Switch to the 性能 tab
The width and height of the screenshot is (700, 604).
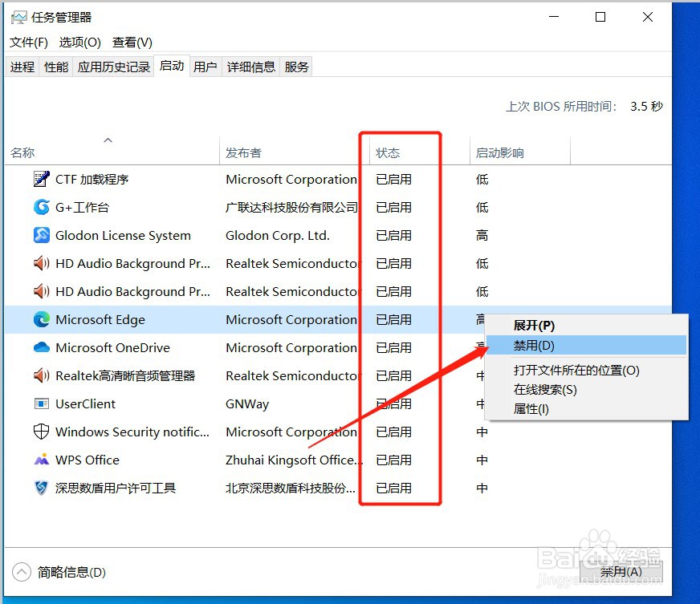point(55,67)
